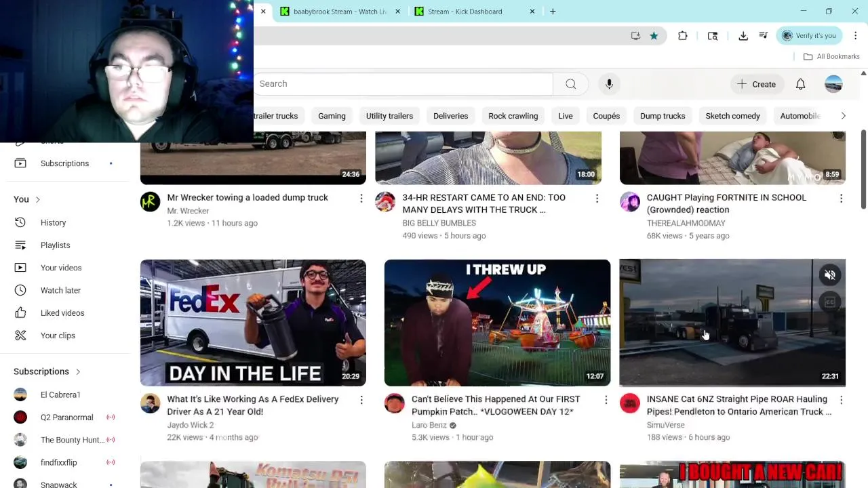868x488 pixels.
Task: Open new browser tab
Action: point(553,12)
